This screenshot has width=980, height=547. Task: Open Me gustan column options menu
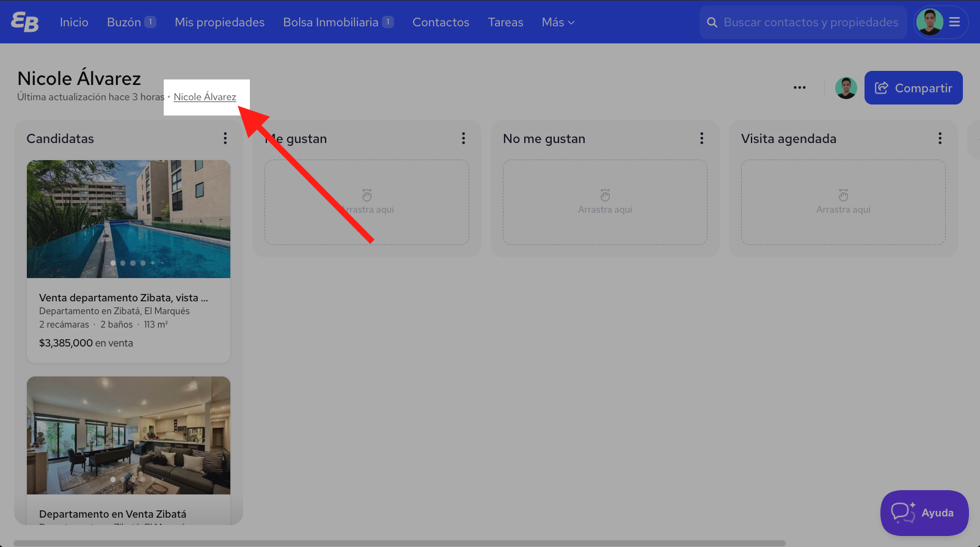[x=464, y=138]
